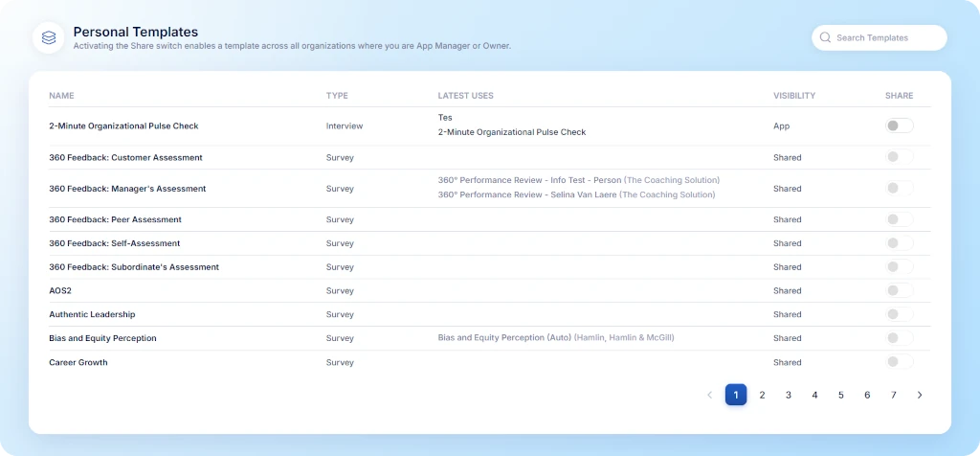Open Bias and Equity Perception template name

(102, 338)
